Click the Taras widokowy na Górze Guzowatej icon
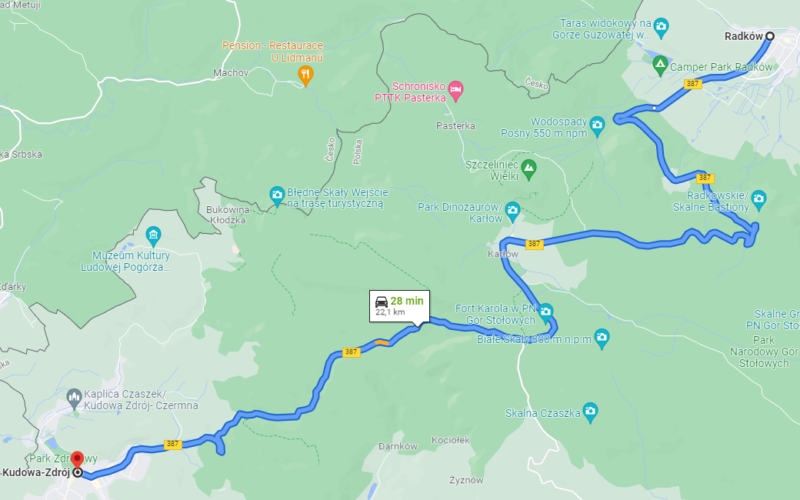Viewport: 800px width, 500px height. pyautogui.click(x=661, y=27)
